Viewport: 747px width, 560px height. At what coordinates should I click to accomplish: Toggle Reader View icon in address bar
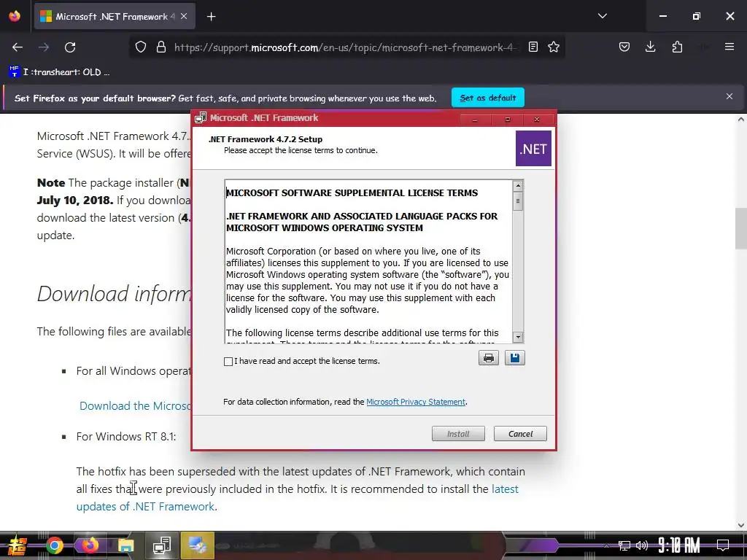tap(533, 47)
